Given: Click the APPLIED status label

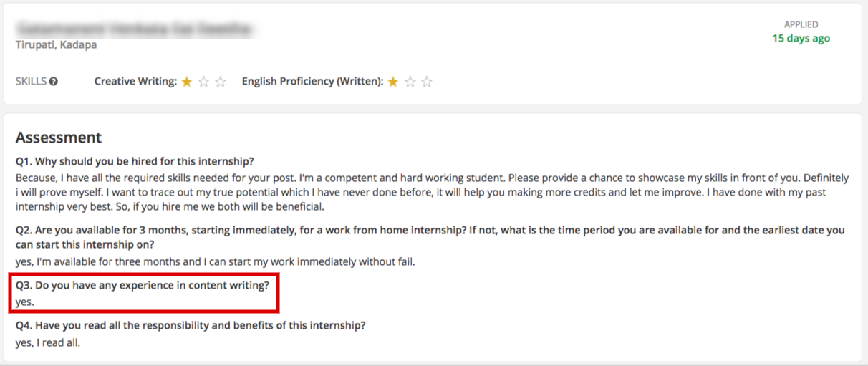Looking at the screenshot, I should pos(801,24).
